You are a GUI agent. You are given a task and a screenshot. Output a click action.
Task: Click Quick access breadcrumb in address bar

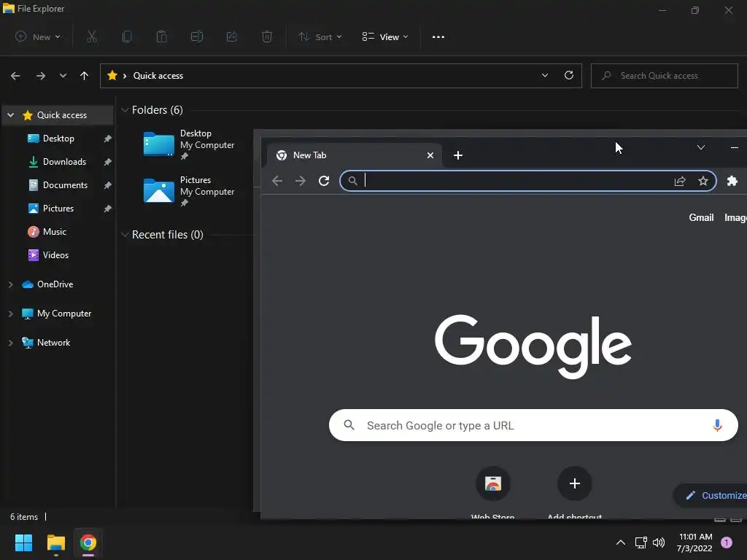click(158, 76)
